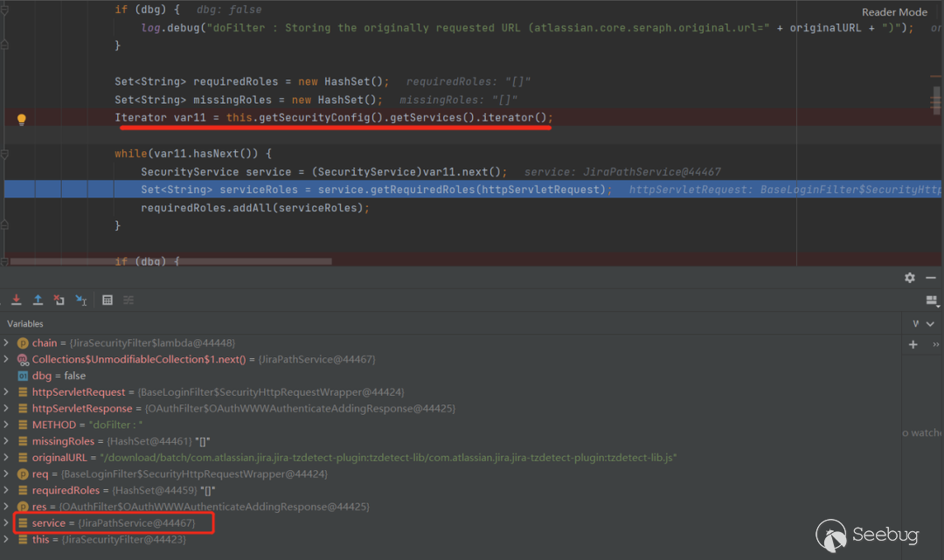Viewport: 944px width, 560px height.
Task: Select the res parameter row
Action: pos(450,507)
